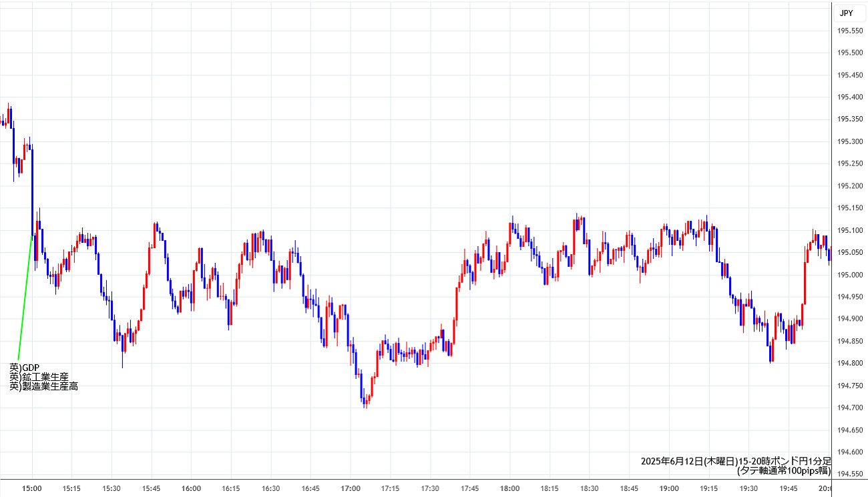Select the 19:00 time axis label

pos(669,488)
